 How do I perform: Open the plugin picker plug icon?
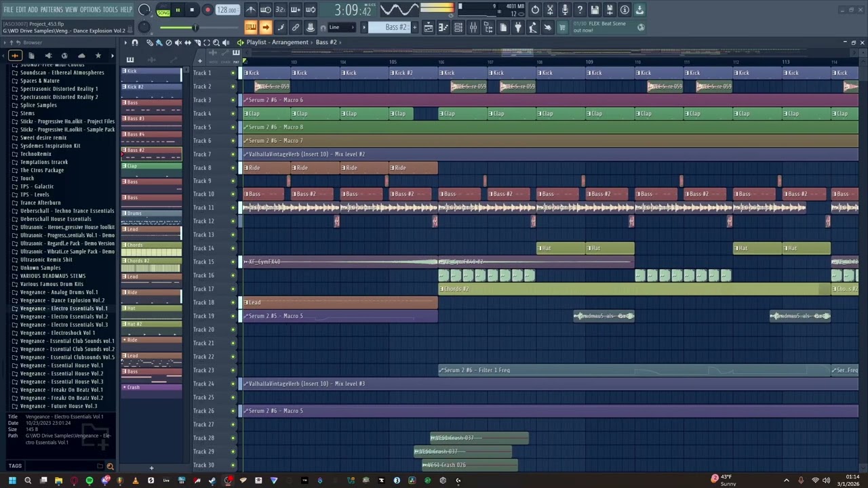tap(518, 27)
